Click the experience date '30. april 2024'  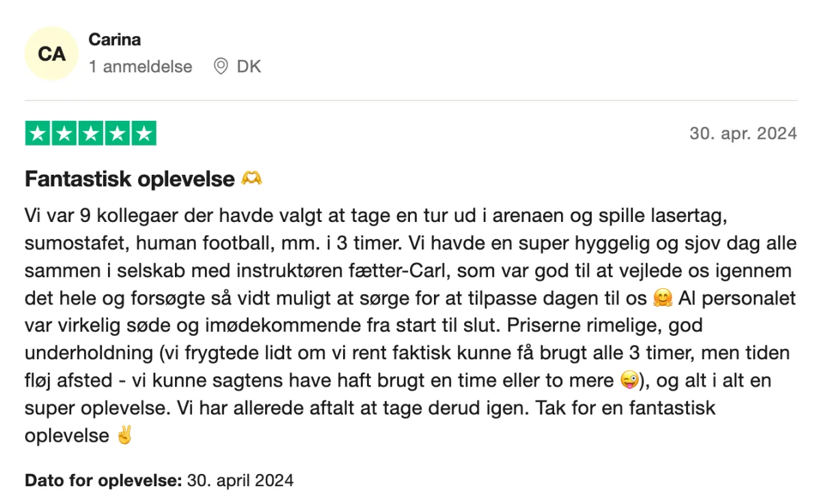(240, 480)
